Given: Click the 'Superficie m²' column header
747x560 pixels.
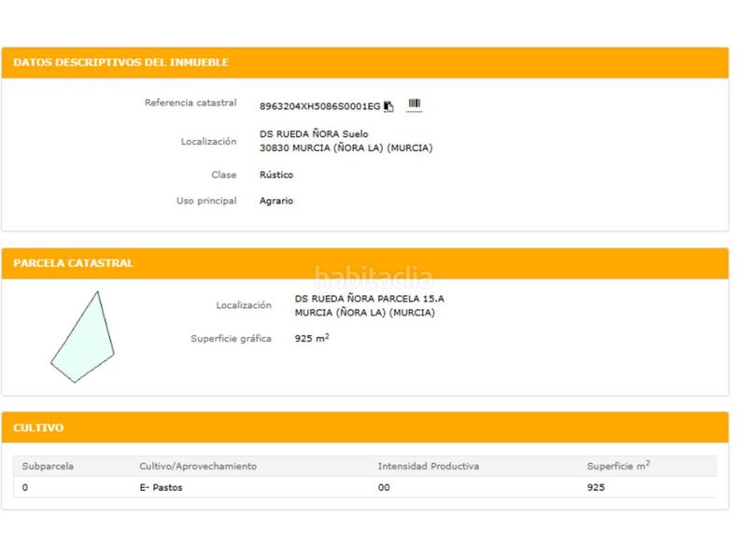Looking at the screenshot, I should [618, 466].
